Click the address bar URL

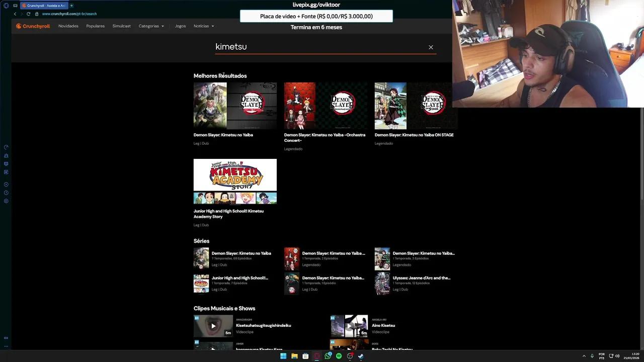69,14
